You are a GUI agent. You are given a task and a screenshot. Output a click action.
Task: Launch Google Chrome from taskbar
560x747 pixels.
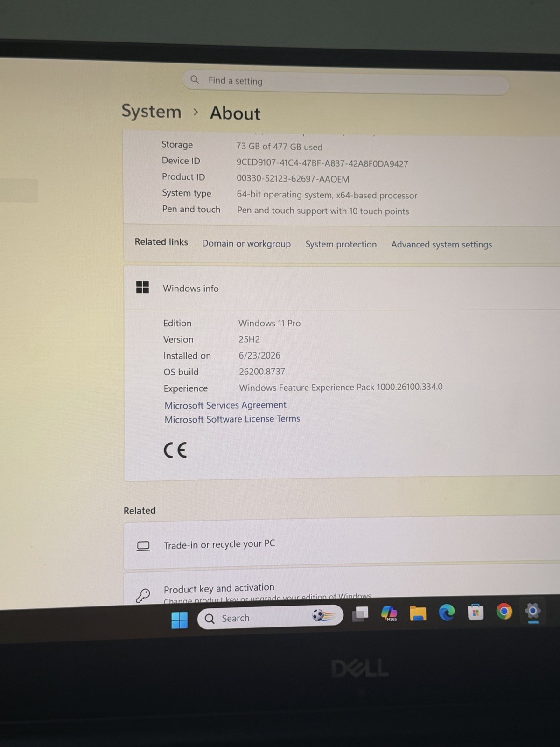[504, 611]
